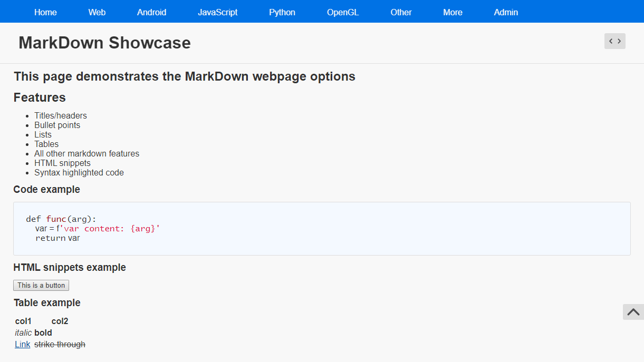The image size is (644, 362).
Task: Go to the Web section
Action: pyautogui.click(x=97, y=12)
